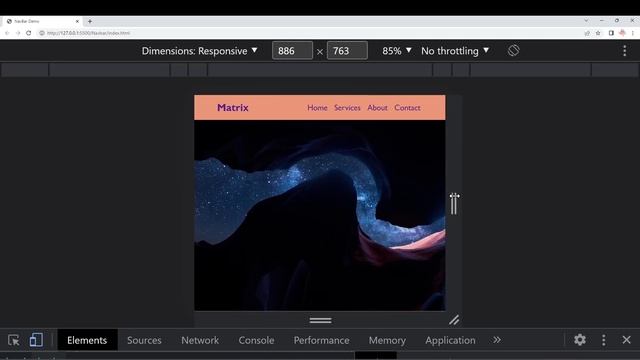This screenshot has height=360, width=640.
Task: Click the viewport width field 886
Action: pos(292,51)
